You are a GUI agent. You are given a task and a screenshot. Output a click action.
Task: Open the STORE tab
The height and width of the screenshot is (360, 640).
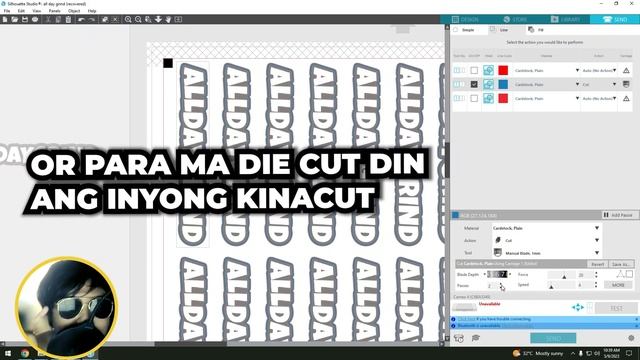(x=515, y=19)
